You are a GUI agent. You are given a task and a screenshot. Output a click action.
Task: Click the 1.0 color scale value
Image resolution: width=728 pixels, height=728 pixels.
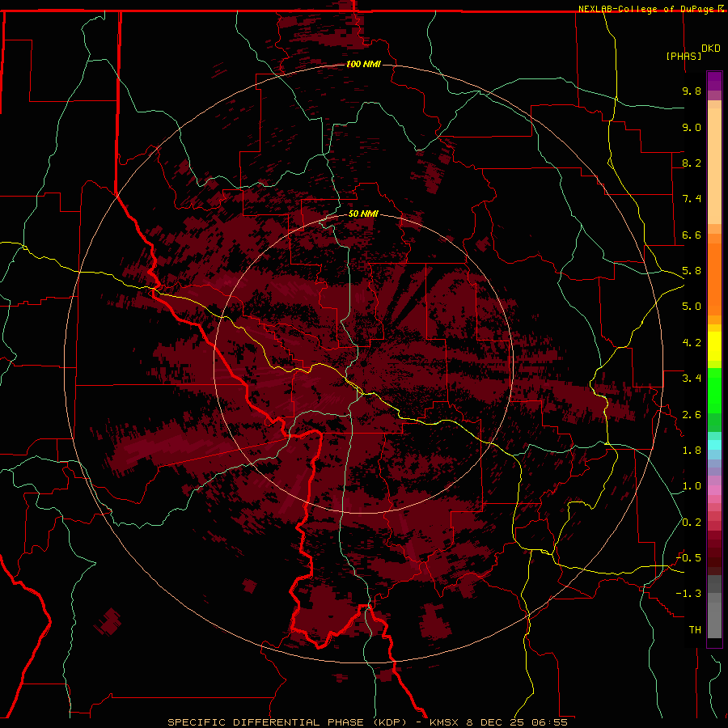[x=692, y=486]
